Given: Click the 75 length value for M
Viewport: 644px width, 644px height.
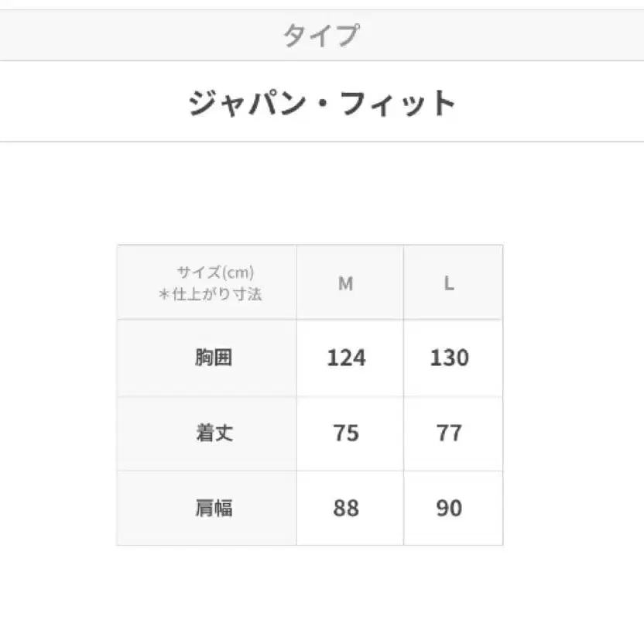Looking at the screenshot, I should [x=346, y=433].
